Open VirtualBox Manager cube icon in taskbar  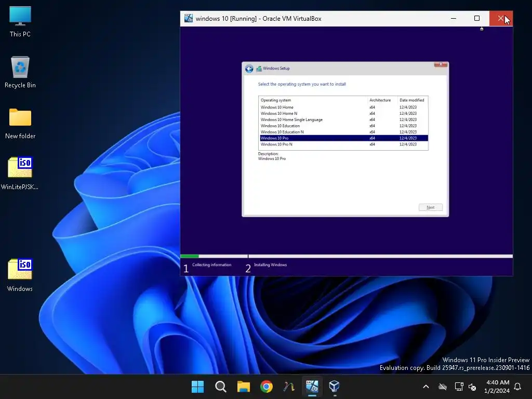click(x=335, y=387)
